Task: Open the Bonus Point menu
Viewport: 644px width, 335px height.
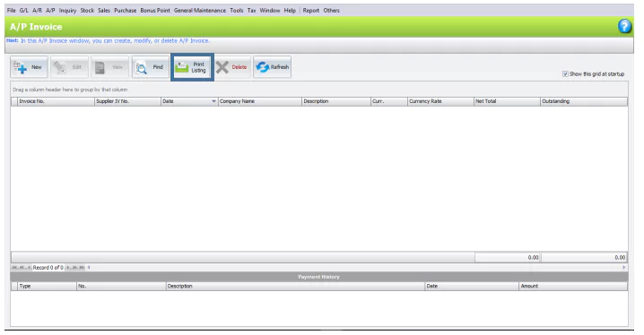Action: [155, 10]
